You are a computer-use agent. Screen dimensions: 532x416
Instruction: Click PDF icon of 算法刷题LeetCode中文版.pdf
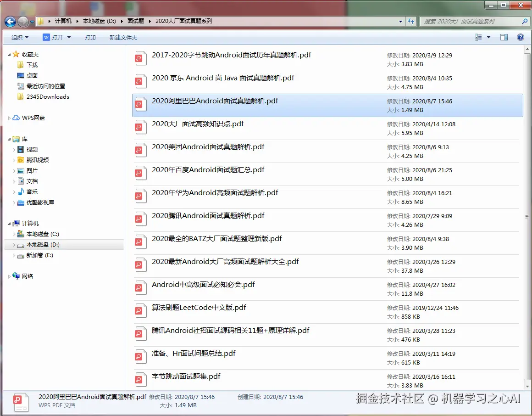coord(140,311)
